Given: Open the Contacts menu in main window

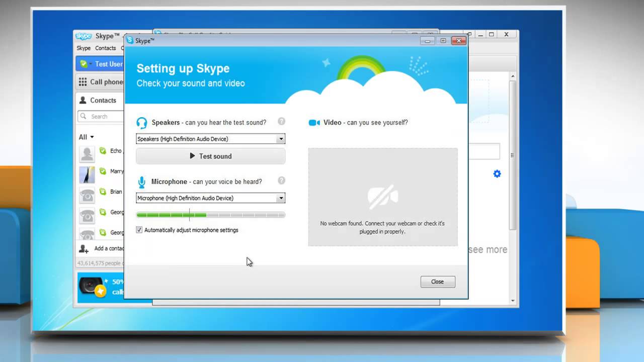Looking at the screenshot, I should [106, 48].
